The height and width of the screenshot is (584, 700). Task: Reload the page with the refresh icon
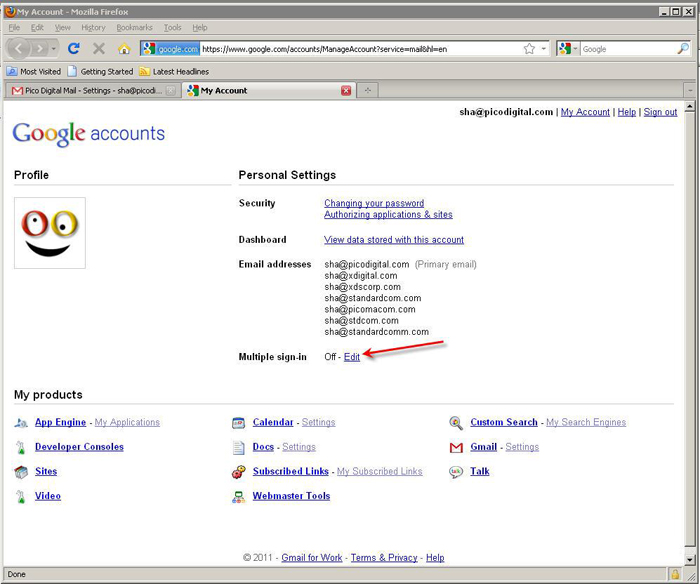point(74,48)
